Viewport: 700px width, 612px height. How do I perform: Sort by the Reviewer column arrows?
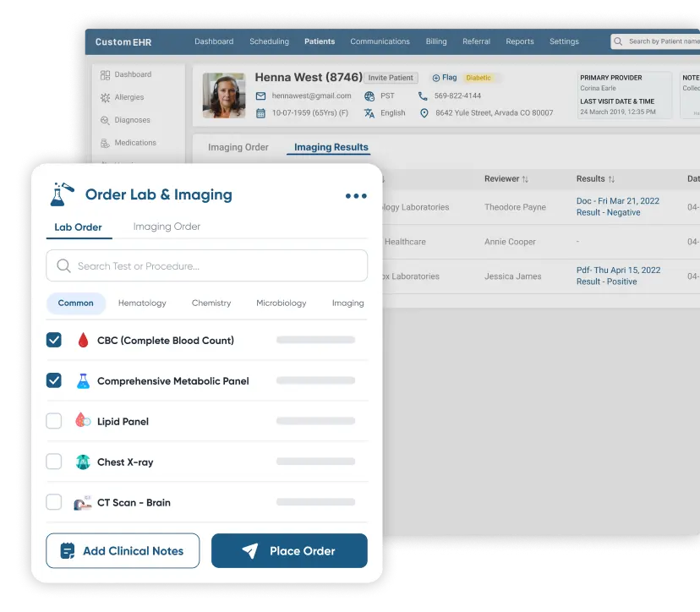525,179
